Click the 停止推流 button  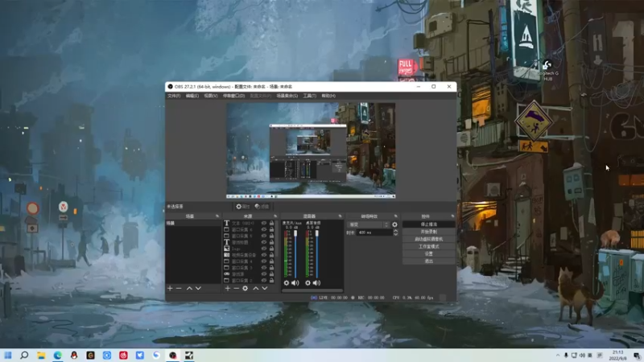coord(429,224)
